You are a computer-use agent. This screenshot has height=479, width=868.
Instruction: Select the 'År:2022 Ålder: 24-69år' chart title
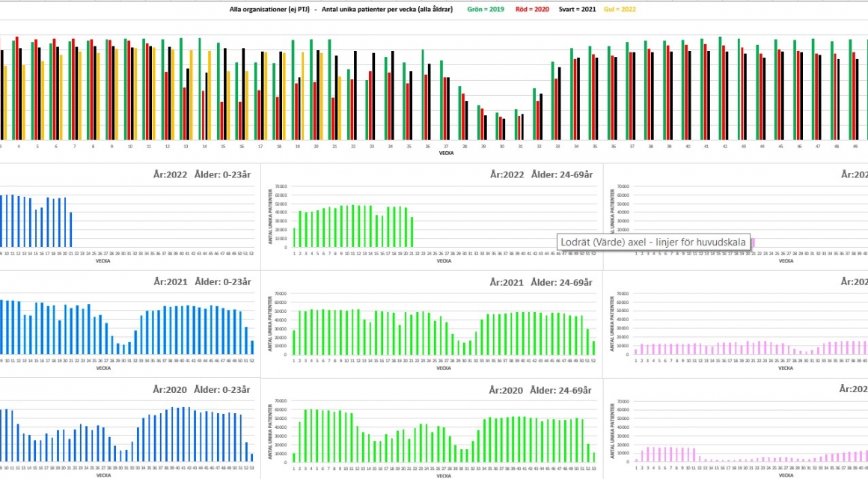[x=542, y=174]
